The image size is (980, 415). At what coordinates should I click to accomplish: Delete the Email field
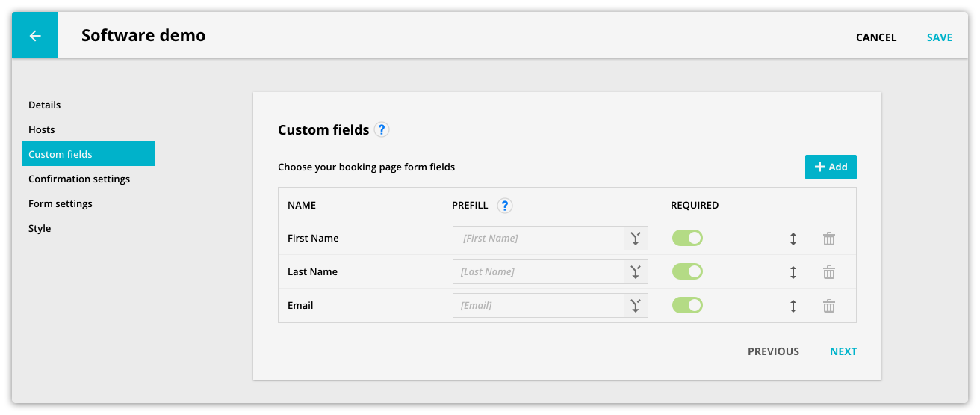[829, 306]
